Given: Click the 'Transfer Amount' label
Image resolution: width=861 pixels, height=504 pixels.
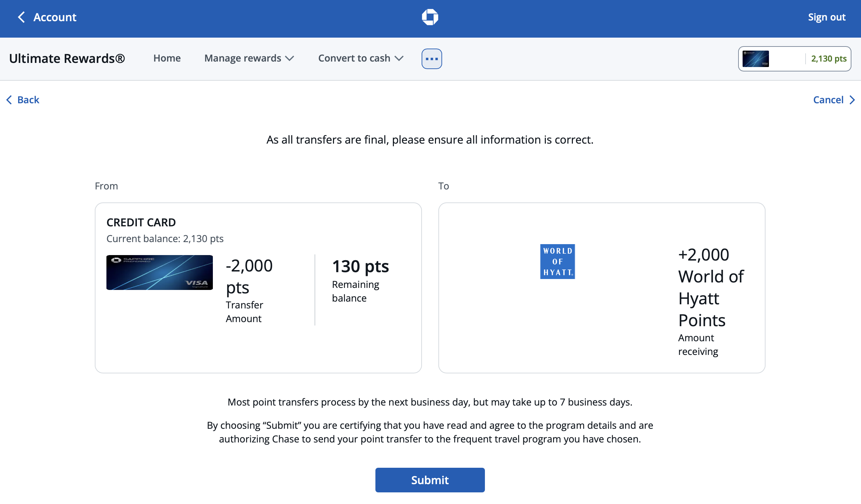Looking at the screenshot, I should [244, 312].
